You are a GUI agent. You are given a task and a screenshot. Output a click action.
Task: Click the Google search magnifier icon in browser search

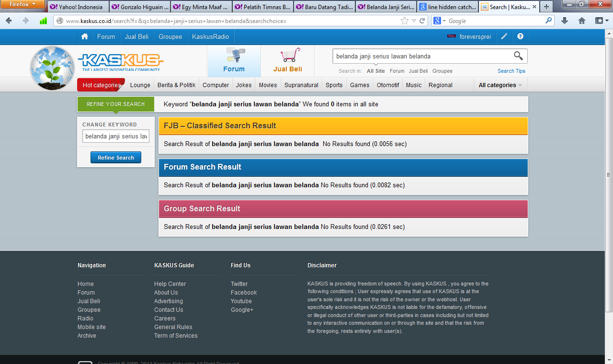(549, 21)
